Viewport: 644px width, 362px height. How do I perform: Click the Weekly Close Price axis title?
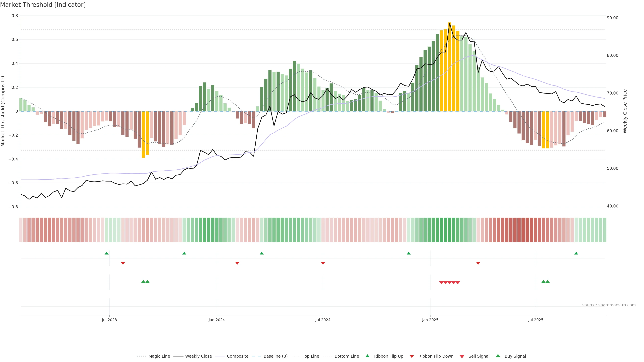[625, 111]
